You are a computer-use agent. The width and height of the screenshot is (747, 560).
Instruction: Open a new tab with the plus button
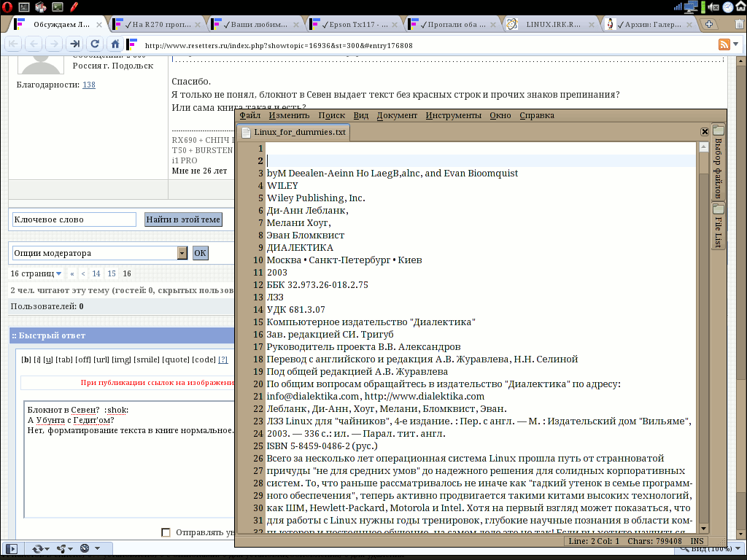(x=709, y=24)
